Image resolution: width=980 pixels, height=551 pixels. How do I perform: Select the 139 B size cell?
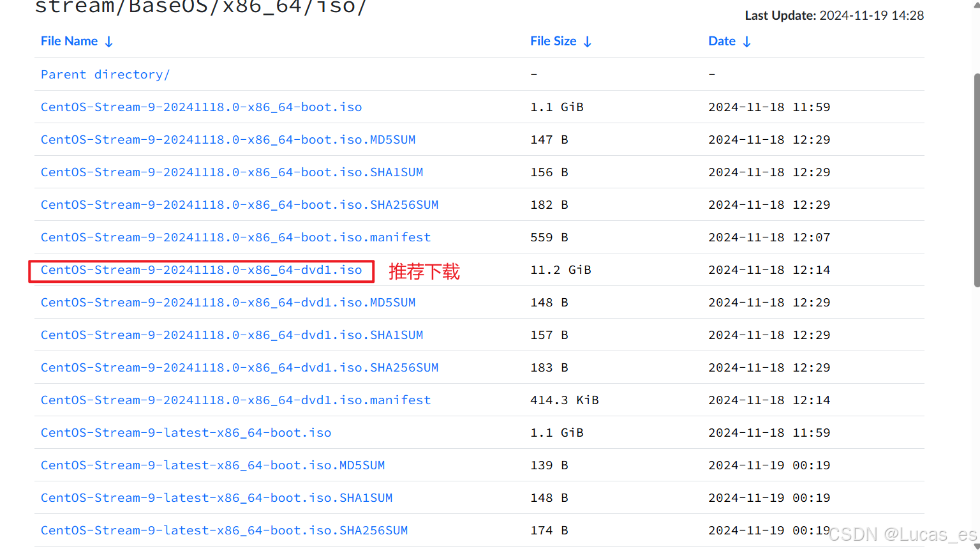point(549,465)
